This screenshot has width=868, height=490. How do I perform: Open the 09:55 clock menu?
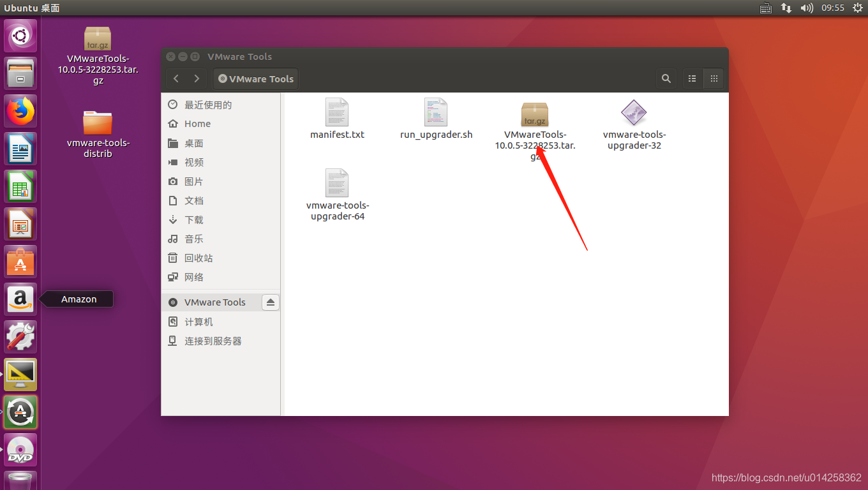pyautogui.click(x=833, y=8)
